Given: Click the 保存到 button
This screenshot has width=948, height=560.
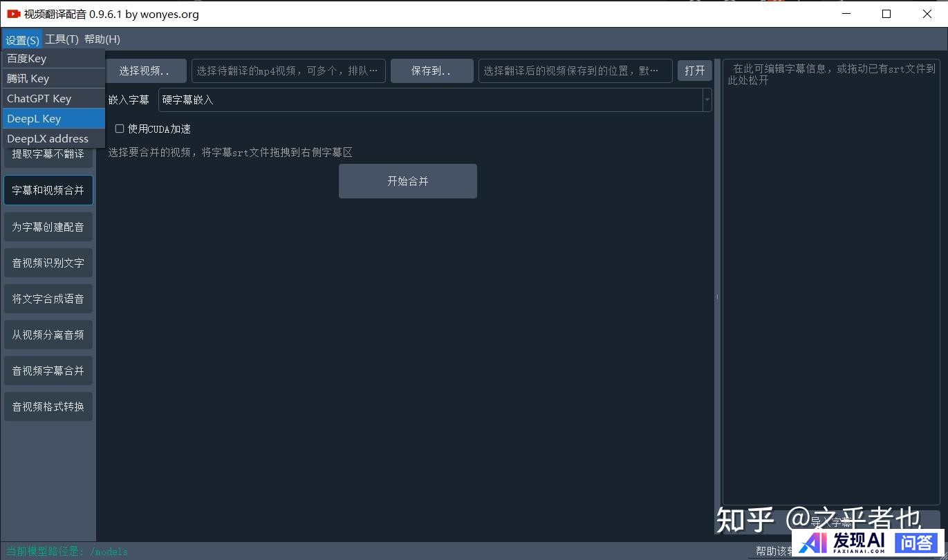Looking at the screenshot, I should point(431,71).
